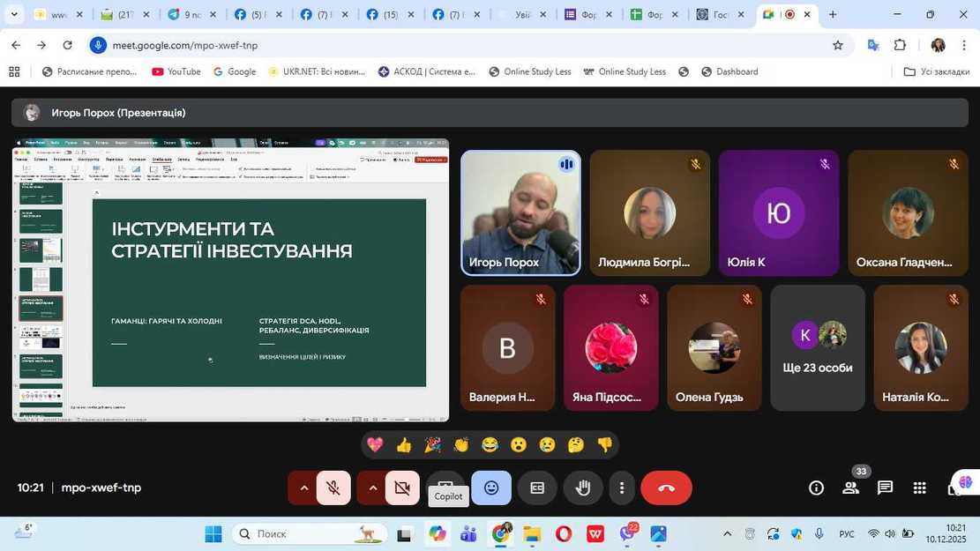980x551 pixels.
Task: Open "Ще 23 особи" participants tile
Action: pos(817,348)
